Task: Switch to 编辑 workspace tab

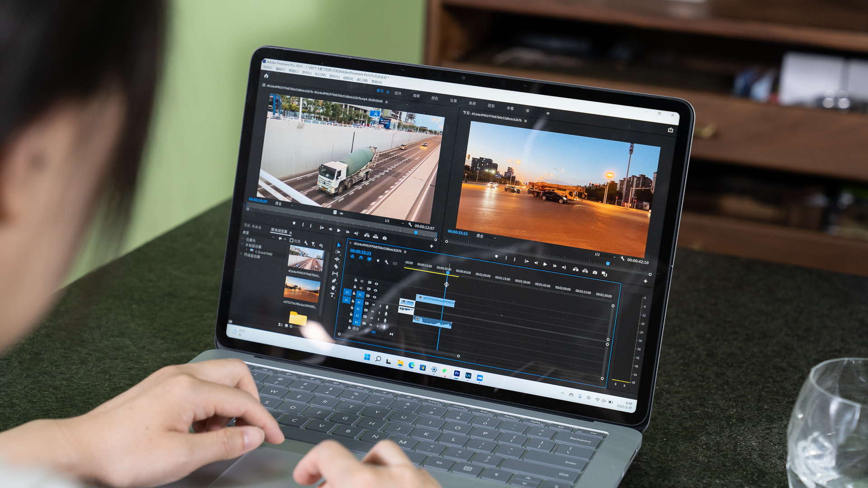Action: 416,96
